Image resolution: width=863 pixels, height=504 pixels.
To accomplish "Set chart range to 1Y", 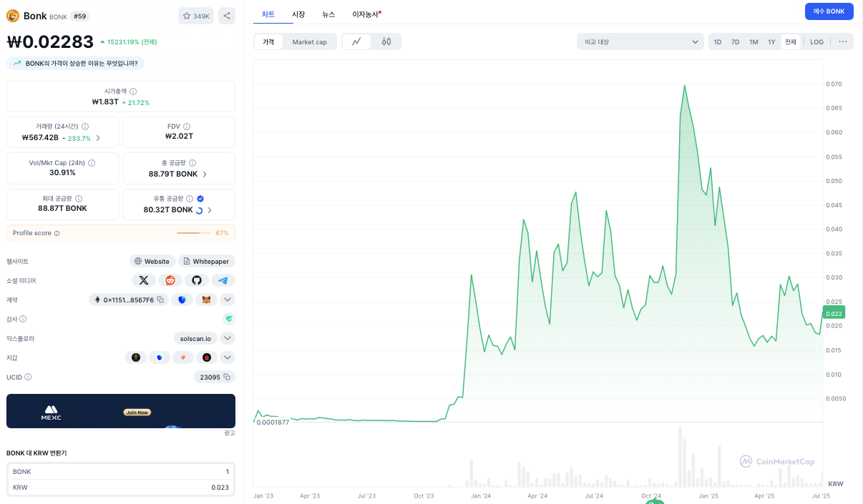I will click(x=771, y=42).
